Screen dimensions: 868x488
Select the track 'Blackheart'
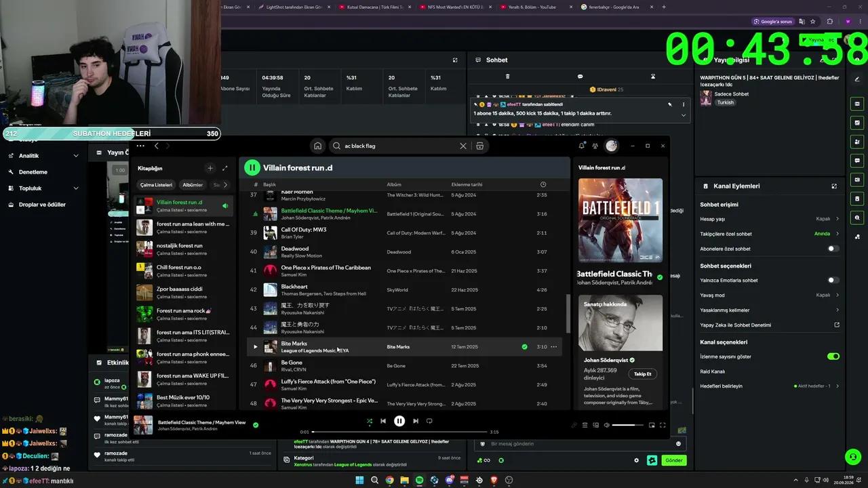pyautogui.click(x=294, y=287)
